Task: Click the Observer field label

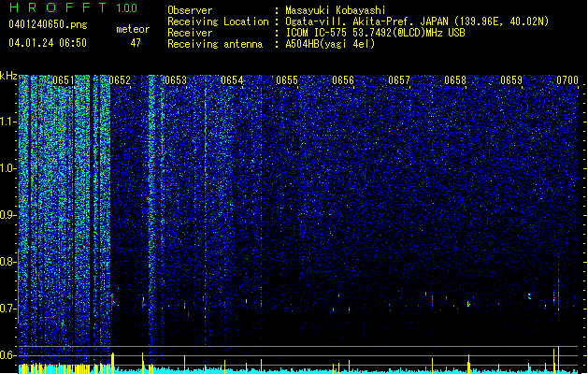Action: pos(190,10)
